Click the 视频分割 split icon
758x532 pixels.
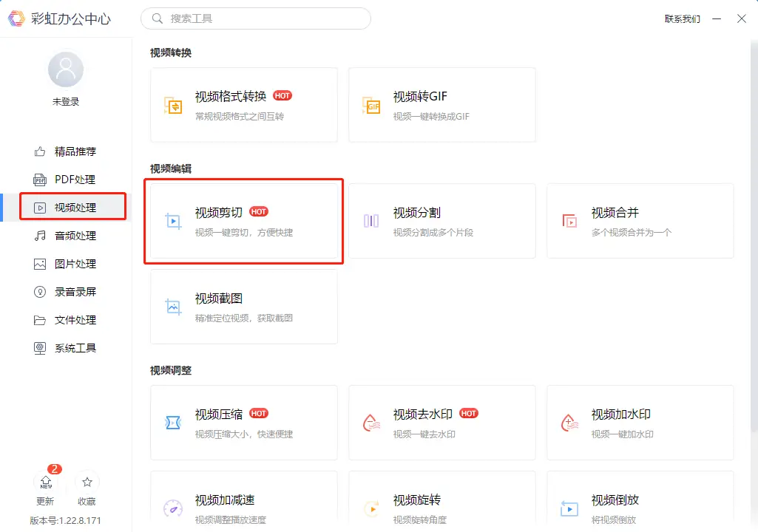(371, 221)
